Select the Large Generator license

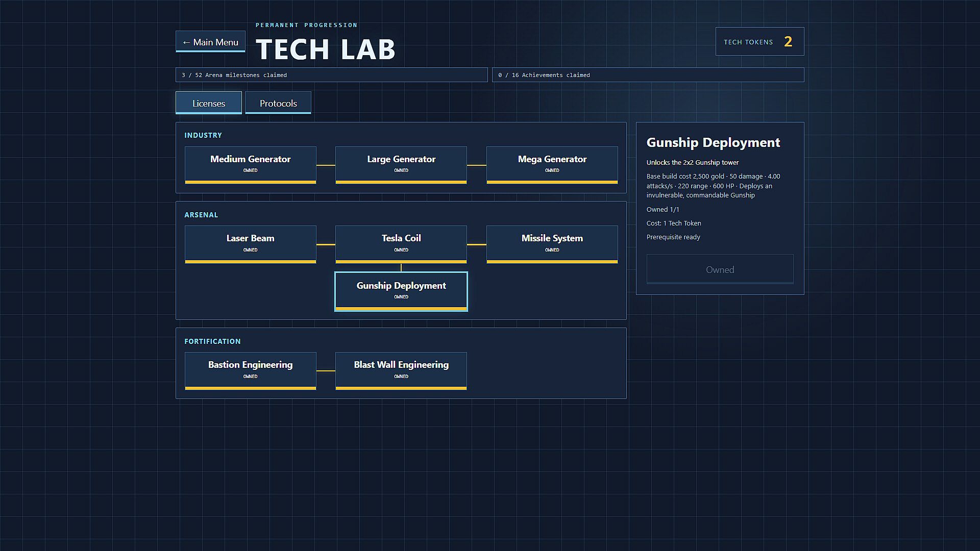(x=401, y=165)
